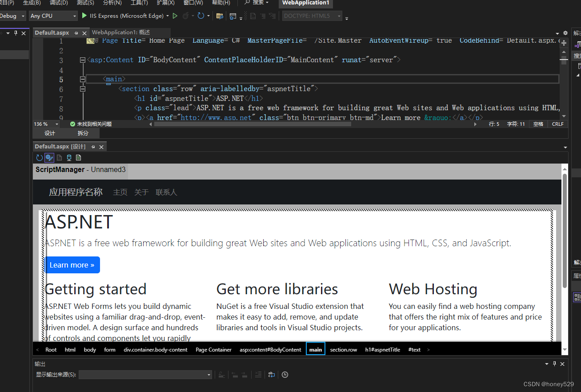Open the editor tab list dropdown arrow
Screen dimensions: 581x392
click(558, 33)
